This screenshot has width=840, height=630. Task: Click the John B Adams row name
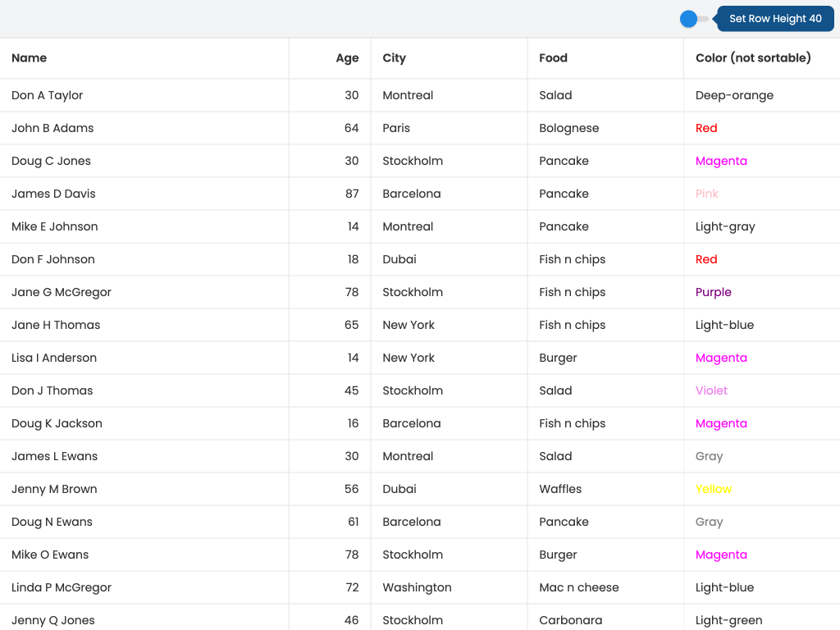[x=52, y=128]
